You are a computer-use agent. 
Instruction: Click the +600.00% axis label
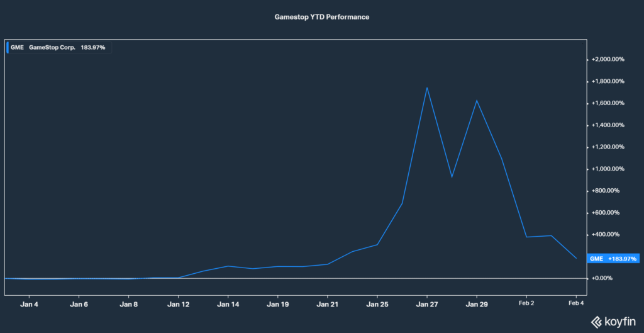point(606,213)
